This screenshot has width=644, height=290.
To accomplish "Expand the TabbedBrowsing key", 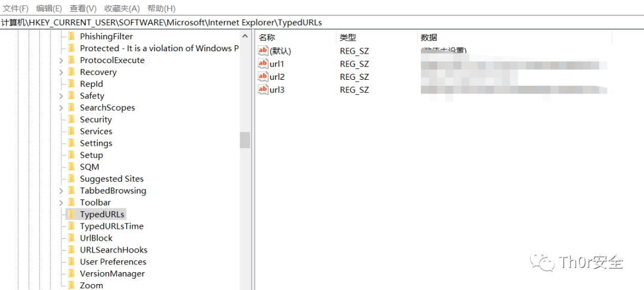I will click(x=61, y=191).
